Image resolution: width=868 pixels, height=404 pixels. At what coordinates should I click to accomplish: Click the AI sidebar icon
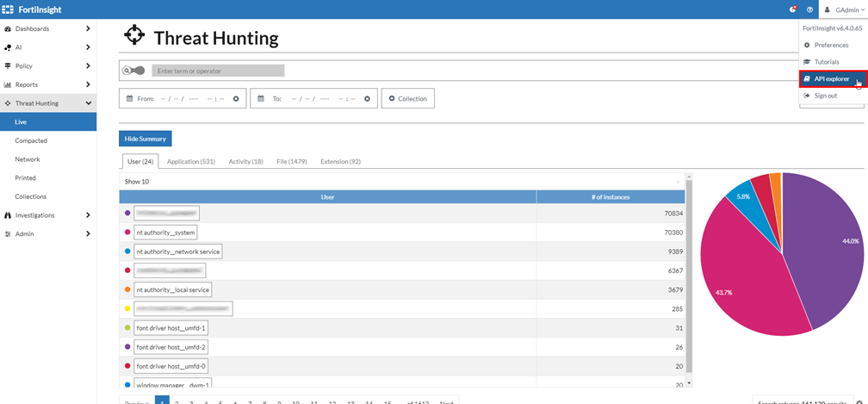click(8, 47)
